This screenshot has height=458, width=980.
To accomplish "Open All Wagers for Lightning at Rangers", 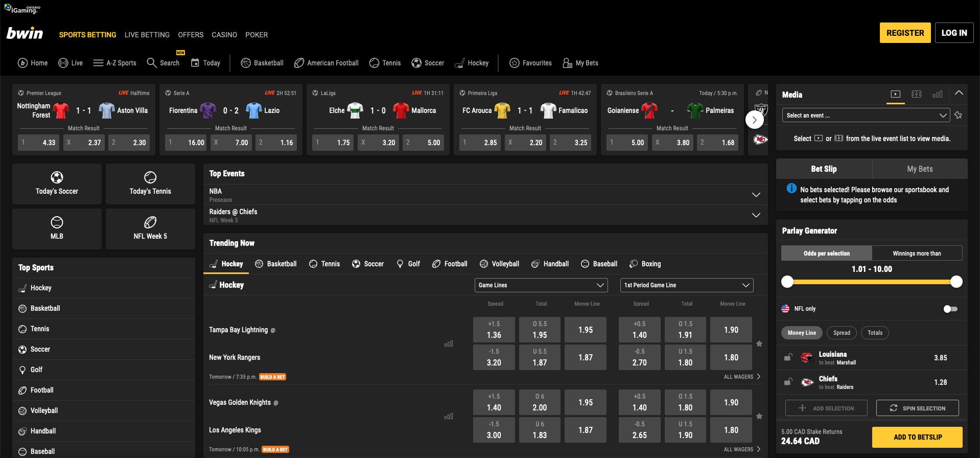I will click(742, 377).
